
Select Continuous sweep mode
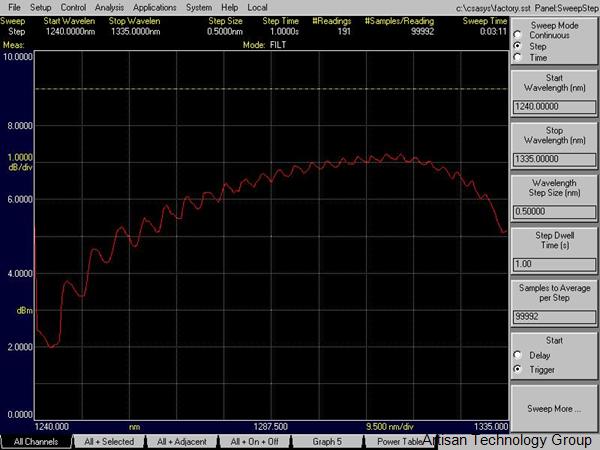point(517,36)
